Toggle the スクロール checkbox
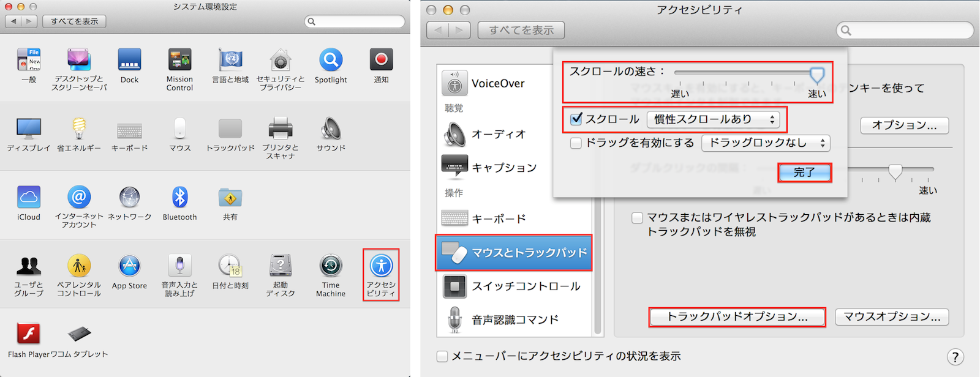 click(576, 119)
